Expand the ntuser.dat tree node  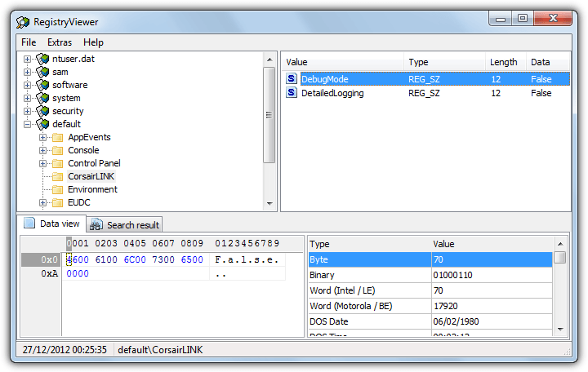point(27,60)
